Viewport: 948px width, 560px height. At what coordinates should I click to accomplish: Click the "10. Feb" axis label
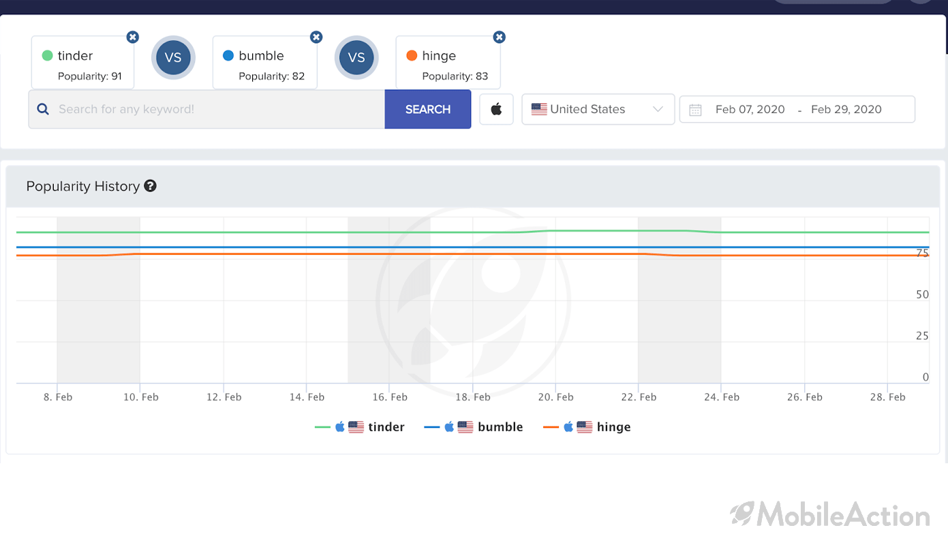coord(140,397)
